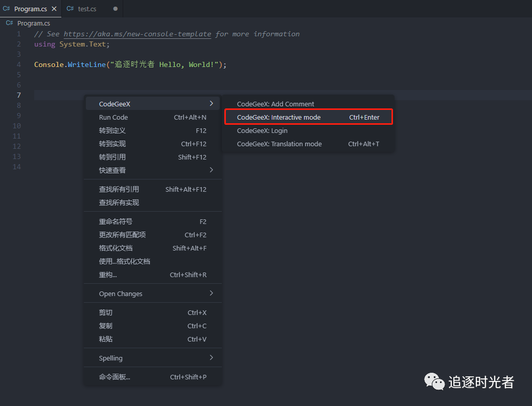Viewport: 532px width, 406px height.
Task: Expand the Spelling submenu arrow
Action: 212,357
